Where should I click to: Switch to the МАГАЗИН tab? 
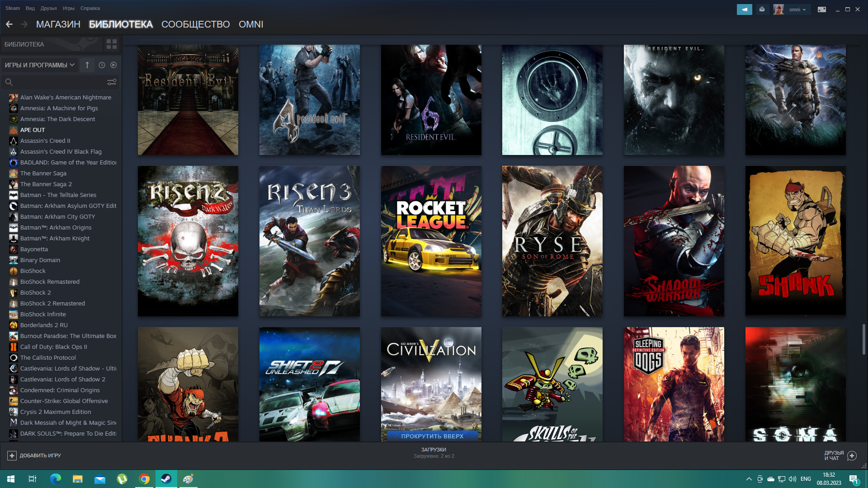tap(58, 24)
